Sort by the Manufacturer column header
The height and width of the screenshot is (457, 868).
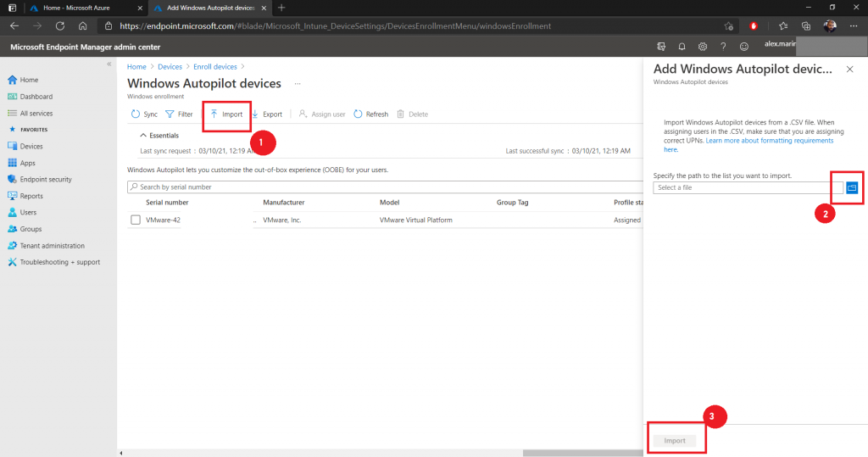coord(283,203)
